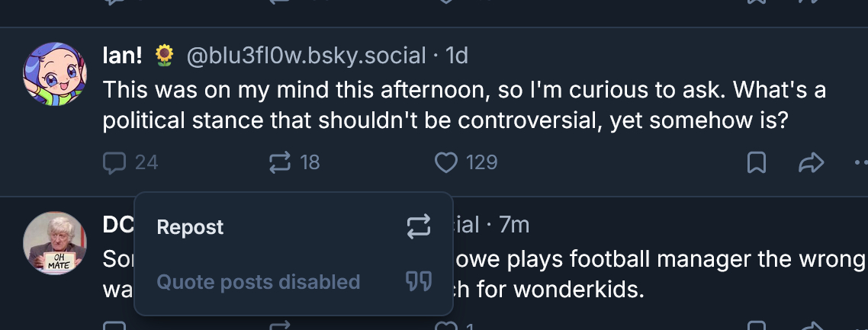
Task: Click the sunflower emoji beside Ian's name
Action: tap(164, 56)
